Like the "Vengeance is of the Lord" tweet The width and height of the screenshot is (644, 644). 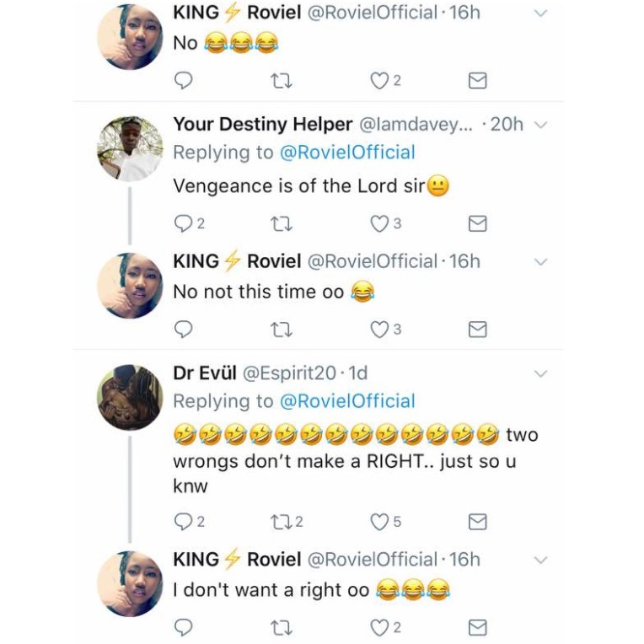click(x=381, y=223)
